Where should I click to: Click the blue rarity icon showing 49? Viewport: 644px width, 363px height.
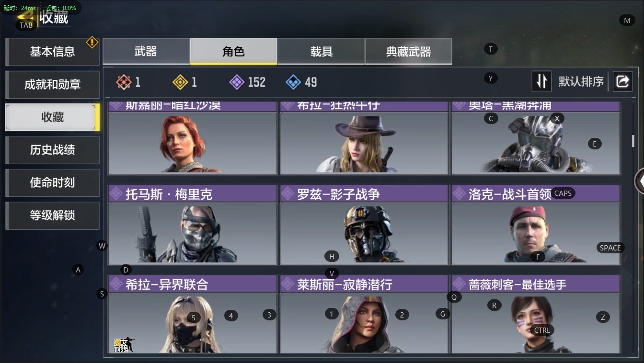[293, 82]
